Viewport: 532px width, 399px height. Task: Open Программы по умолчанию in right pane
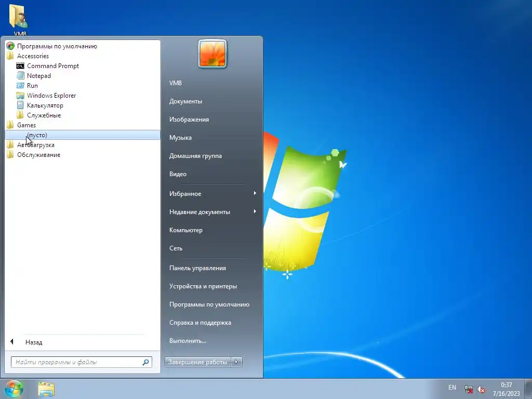209,304
